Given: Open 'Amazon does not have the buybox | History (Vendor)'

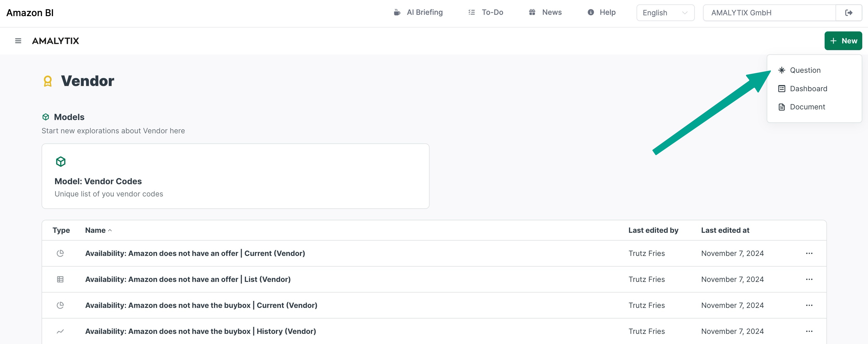Looking at the screenshot, I should pos(201,332).
